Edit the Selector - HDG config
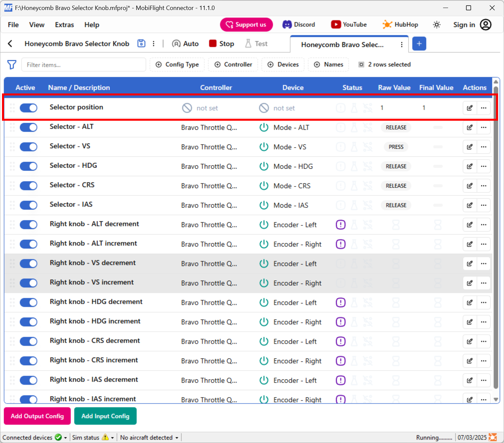The height and width of the screenshot is (443, 504). (x=470, y=166)
